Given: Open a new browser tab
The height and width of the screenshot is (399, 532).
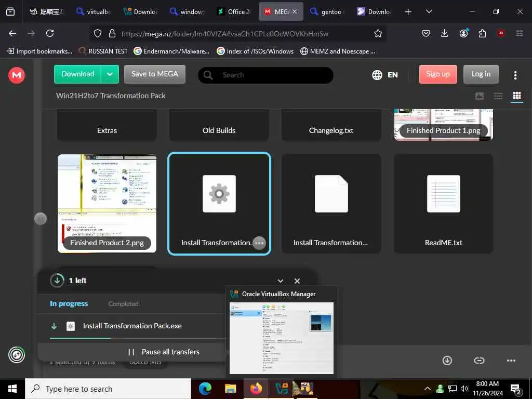Looking at the screenshot, I should point(408,12).
